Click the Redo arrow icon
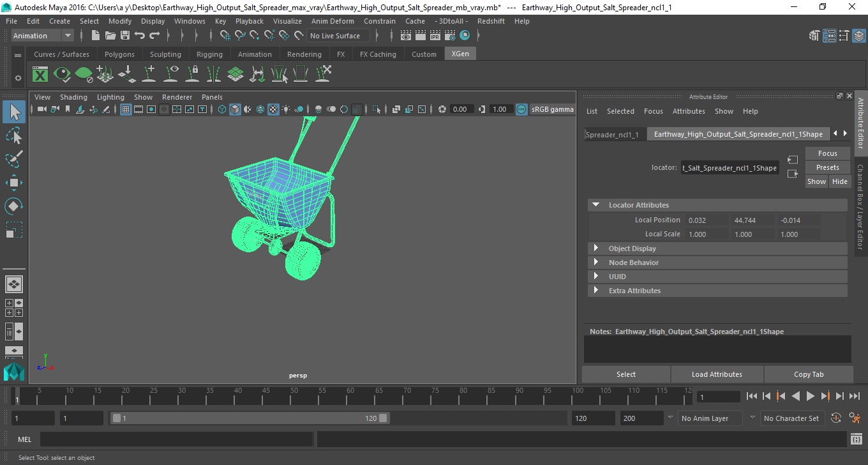Viewport: 868px width, 465px height. pyautogui.click(x=154, y=36)
